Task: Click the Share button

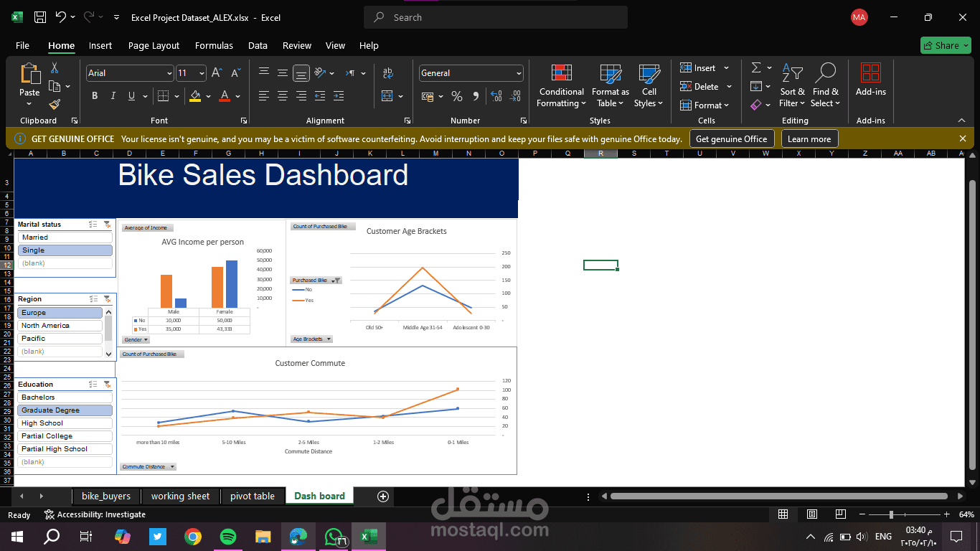Action: (x=946, y=45)
